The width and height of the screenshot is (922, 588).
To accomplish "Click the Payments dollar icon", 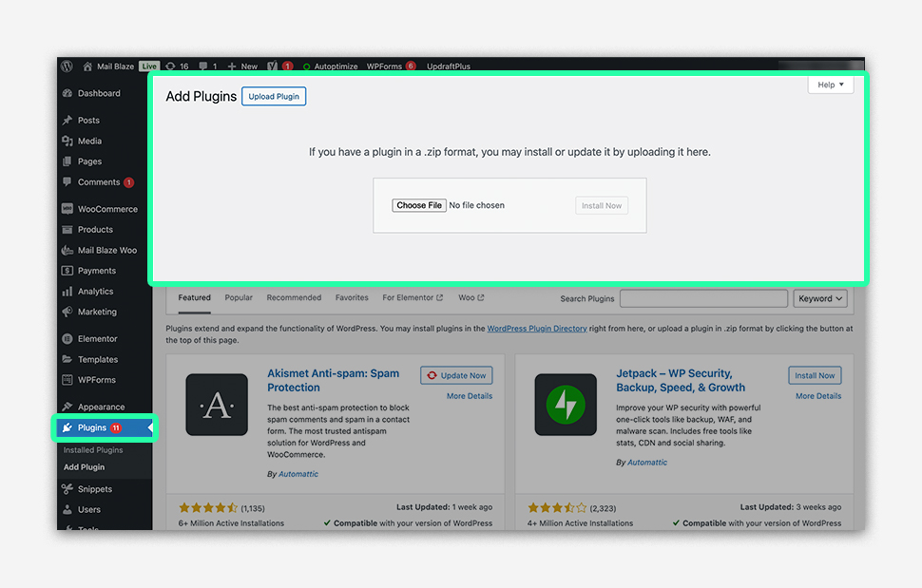I will point(67,270).
